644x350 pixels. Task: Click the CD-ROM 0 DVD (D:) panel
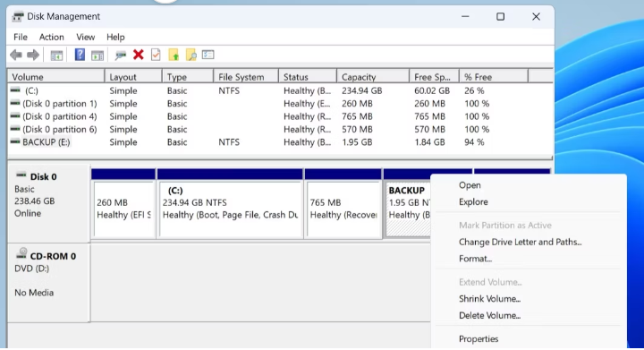pyautogui.click(x=49, y=283)
